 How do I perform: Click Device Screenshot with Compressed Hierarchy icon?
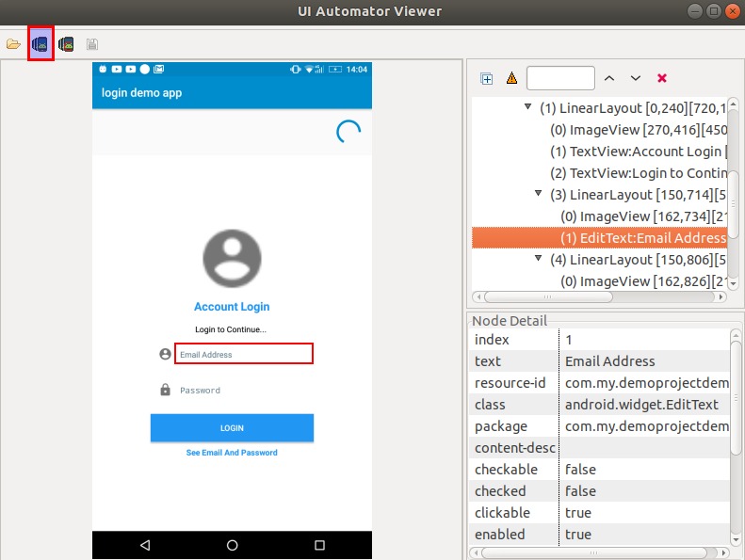coord(66,44)
